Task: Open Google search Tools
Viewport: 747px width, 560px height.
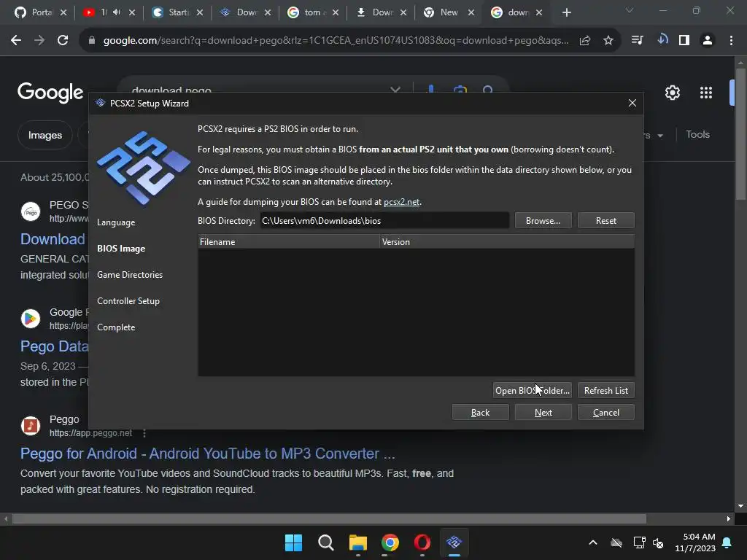Action: [x=697, y=135]
